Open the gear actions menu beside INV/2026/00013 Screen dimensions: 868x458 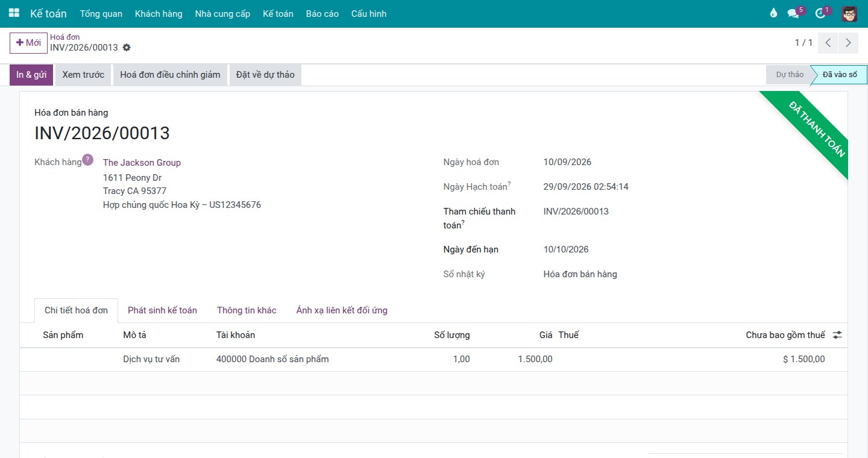coord(127,48)
